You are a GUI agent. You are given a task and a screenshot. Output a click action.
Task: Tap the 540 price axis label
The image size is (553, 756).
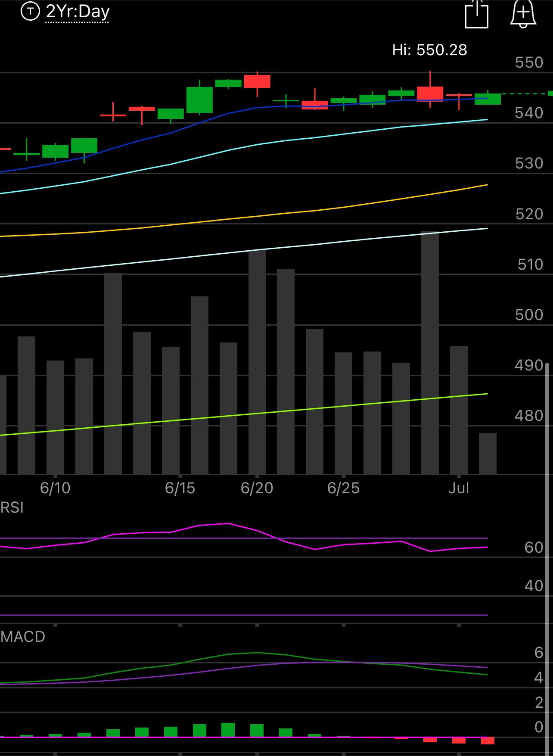tap(529, 113)
